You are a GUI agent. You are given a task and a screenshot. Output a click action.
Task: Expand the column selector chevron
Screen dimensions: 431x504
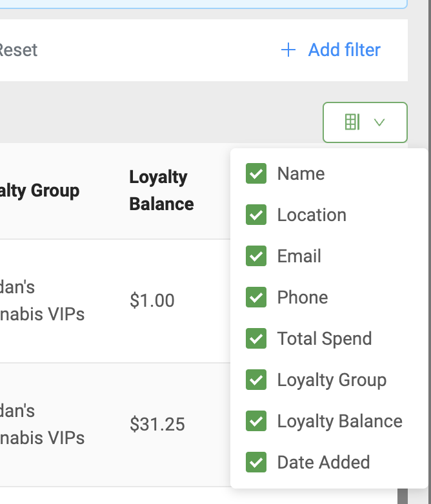(379, 122)
